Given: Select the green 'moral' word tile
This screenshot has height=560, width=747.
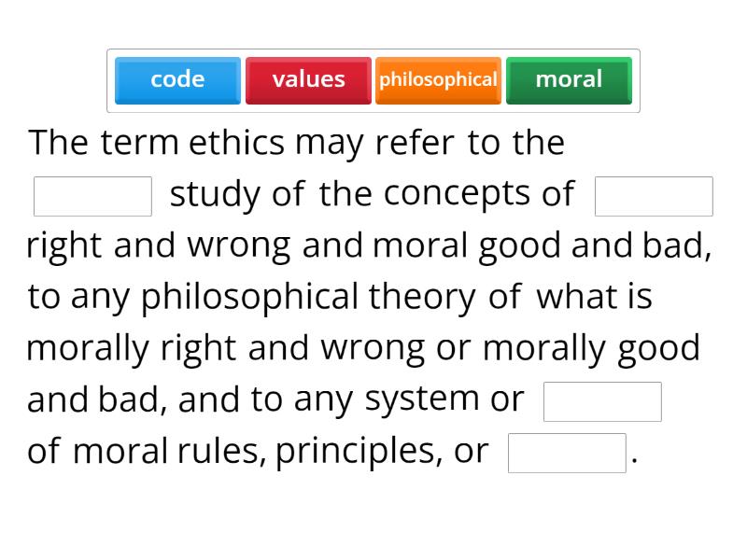Looking at the screenshot, I should (569, 79).
